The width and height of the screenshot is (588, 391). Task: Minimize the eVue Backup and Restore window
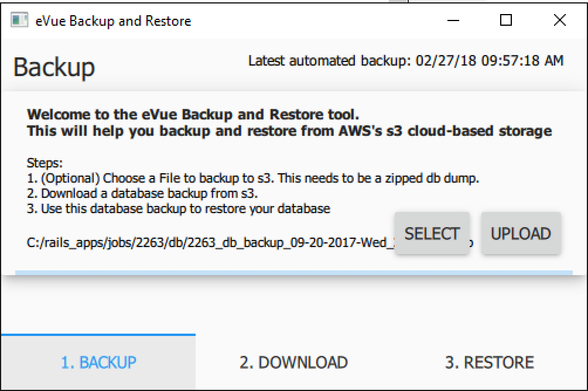point(454,21)
